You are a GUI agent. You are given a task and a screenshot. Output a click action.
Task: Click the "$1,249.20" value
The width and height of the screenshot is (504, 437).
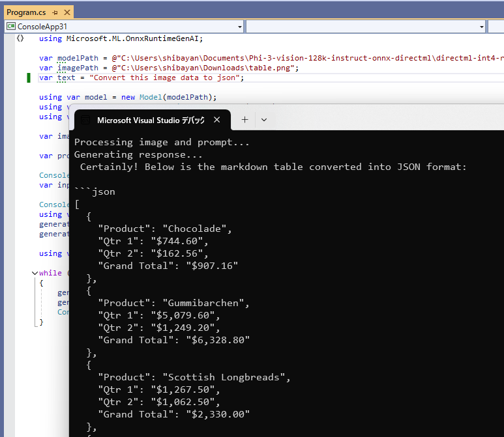point(183,328)
